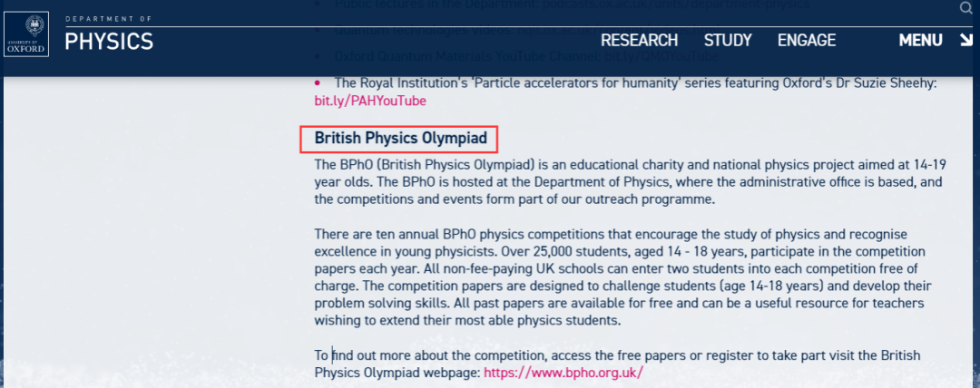Image resolution: width=980 pixels, height=388 pixels.
Task: Click the pink bullet before Royal Institution item
Action: (318, 82)
